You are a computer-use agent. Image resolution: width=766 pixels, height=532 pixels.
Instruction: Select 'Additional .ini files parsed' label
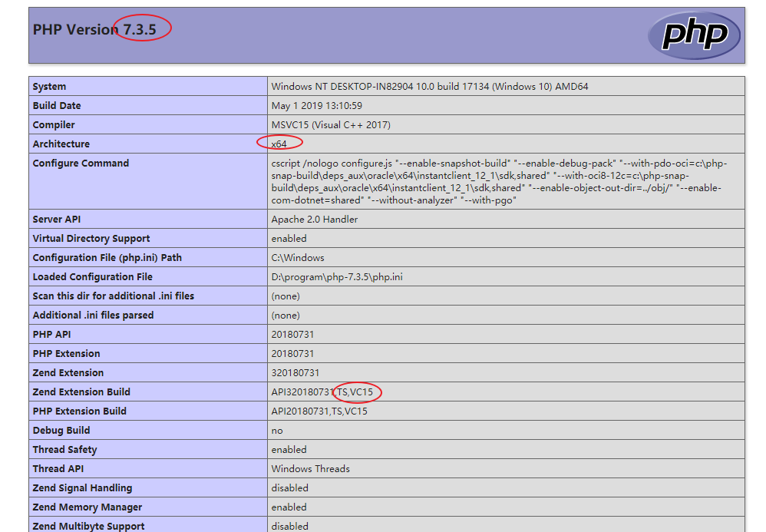[93, 315]
